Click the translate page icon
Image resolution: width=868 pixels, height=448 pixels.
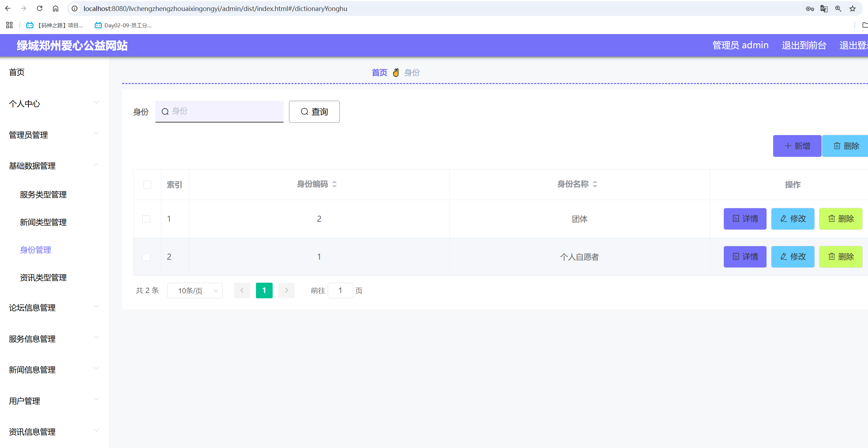click(x=824, y=9)
